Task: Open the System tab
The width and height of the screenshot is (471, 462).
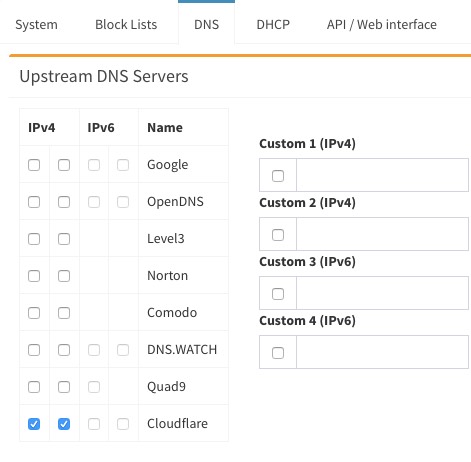Action: coord(36,25)
